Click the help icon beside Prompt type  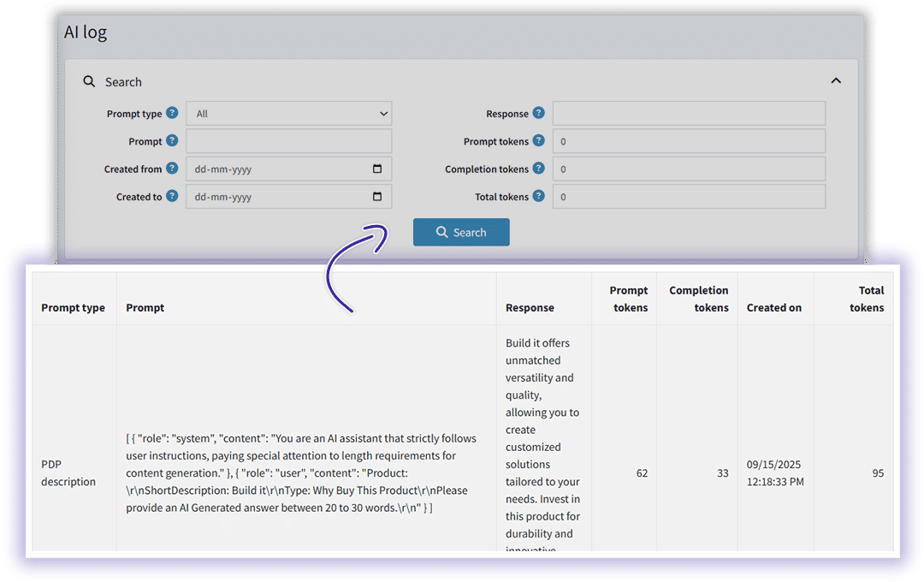point(174,113)
